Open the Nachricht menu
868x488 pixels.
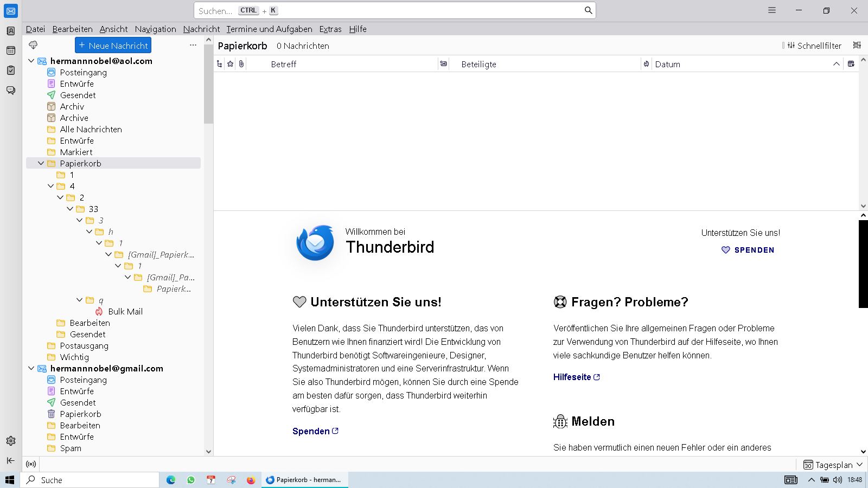(x=201, y=29)
